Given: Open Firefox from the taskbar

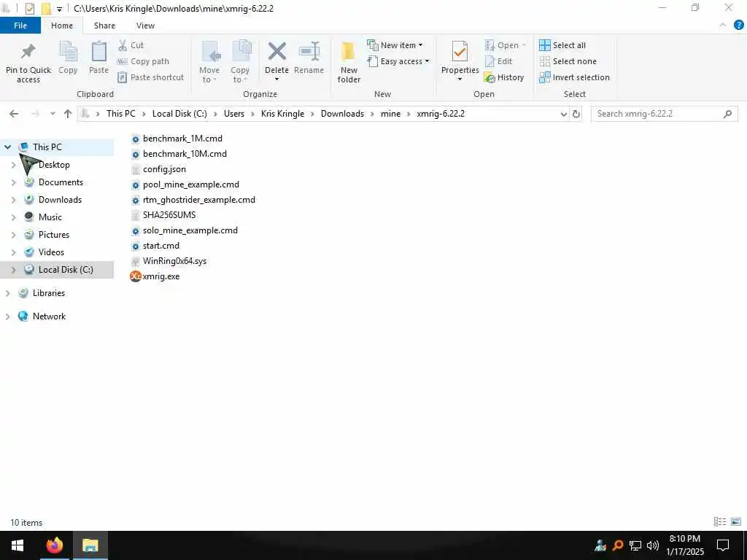Looking at the screenshot, I should (54, 545).
